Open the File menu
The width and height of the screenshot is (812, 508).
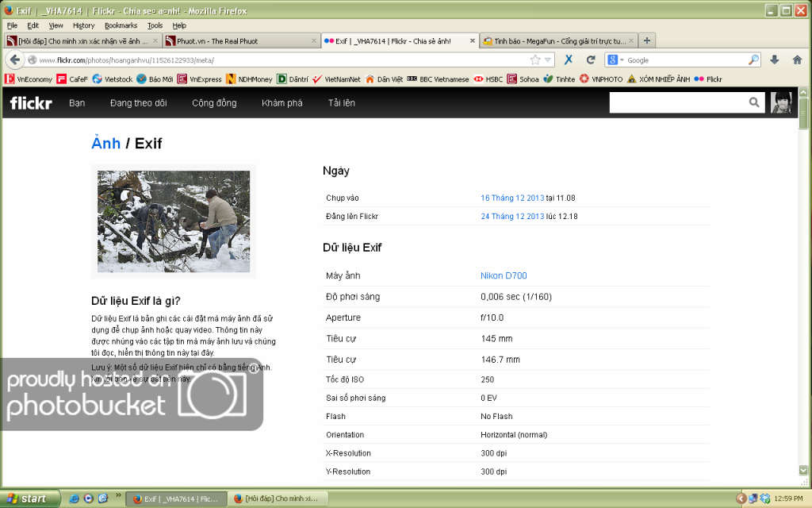pyautogui.click(x=12, y=25)
